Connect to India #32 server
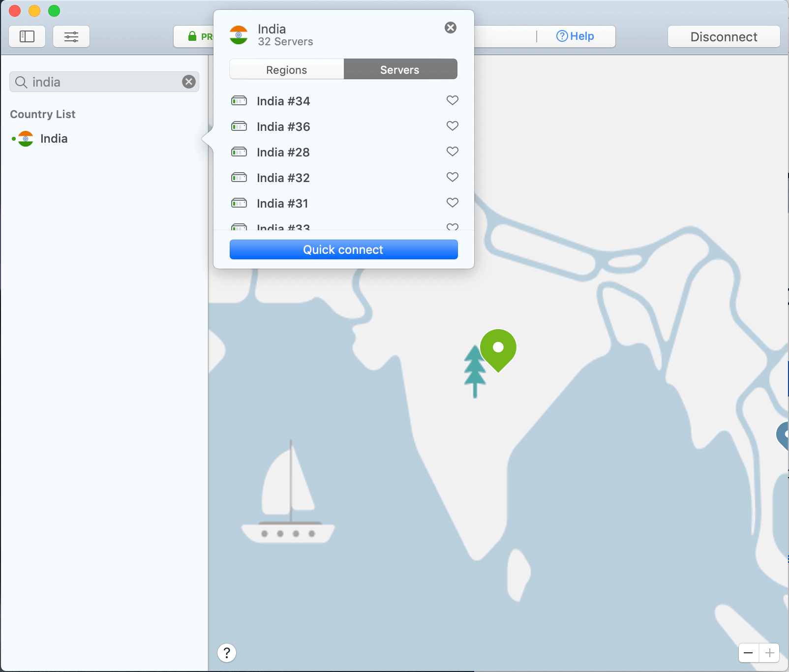This screenshot has height=672, width=789. pyautogui.click(x=283, y=178)
